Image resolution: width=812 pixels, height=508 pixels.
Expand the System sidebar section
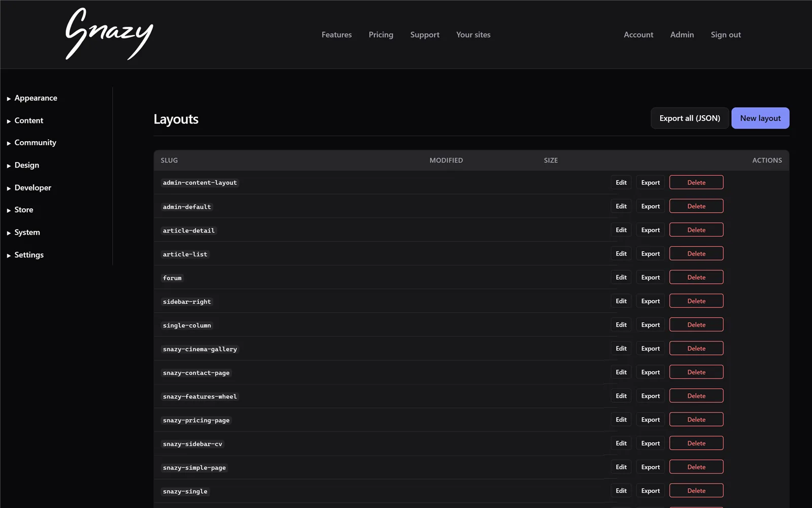click(23, 232)
